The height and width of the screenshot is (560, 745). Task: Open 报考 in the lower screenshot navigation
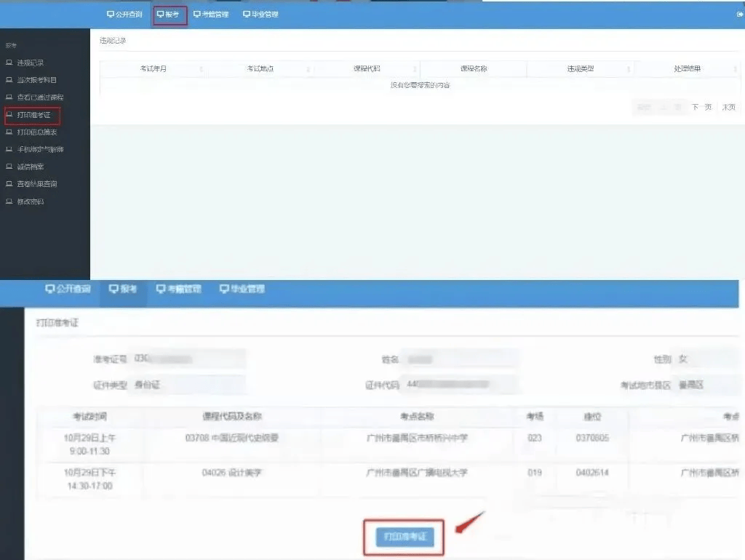pyautogui.click(x=123, y=289)
